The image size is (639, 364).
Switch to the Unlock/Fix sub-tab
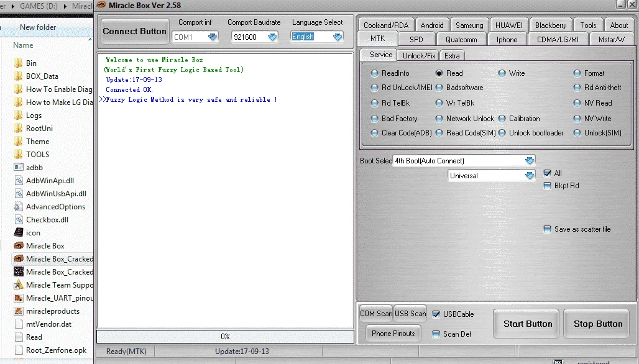click(419, 56)
